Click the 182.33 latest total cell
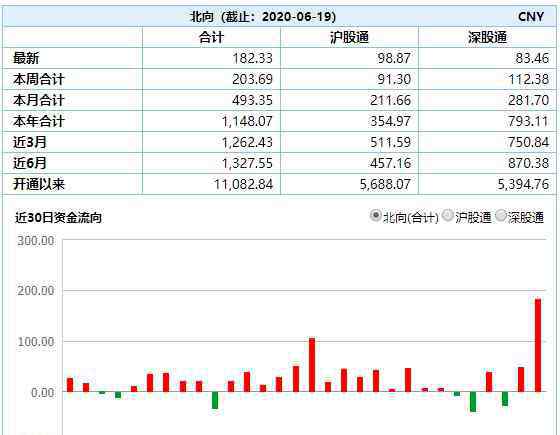The image size is (560, 435). (x=252, y=58)
